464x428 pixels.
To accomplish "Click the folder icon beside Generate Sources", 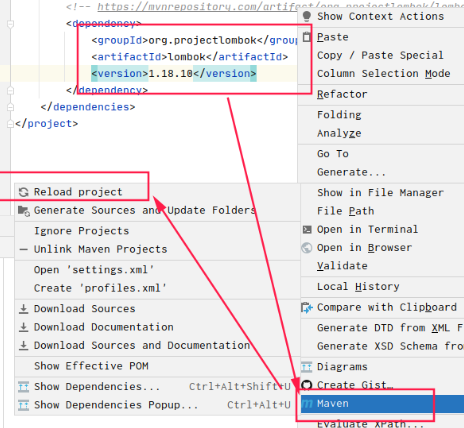I will pyautogui.click(x=24, y=210).
